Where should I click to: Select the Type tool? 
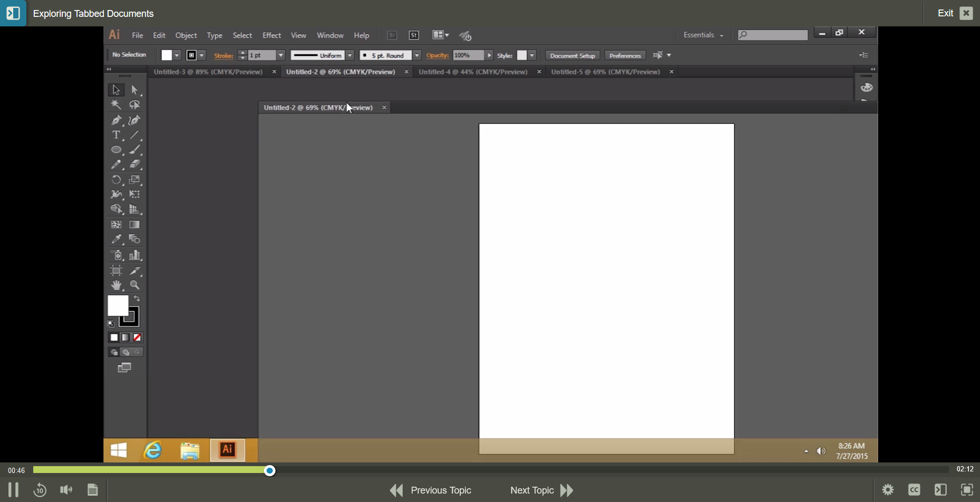116,135
